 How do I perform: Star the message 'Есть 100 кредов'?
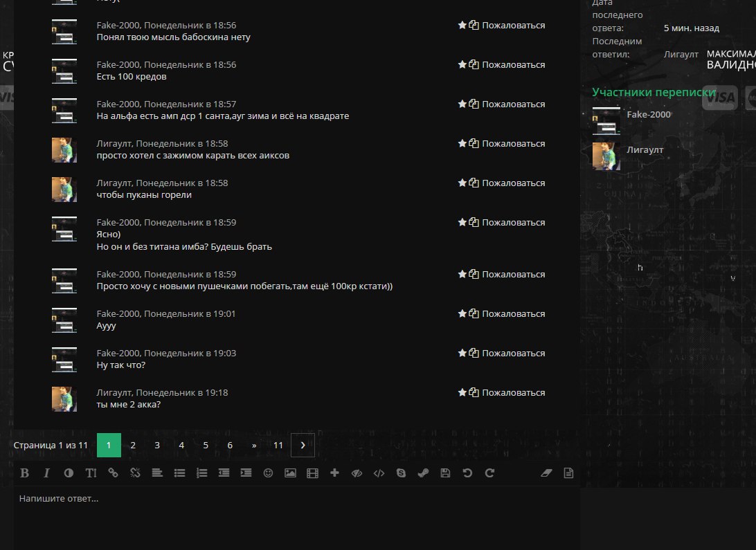tap(462, 64)
